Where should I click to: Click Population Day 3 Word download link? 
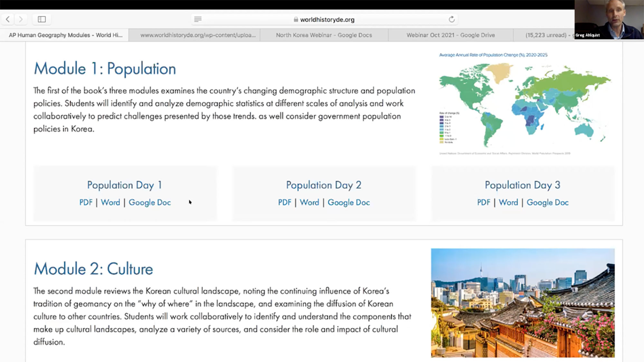(508, 202)
